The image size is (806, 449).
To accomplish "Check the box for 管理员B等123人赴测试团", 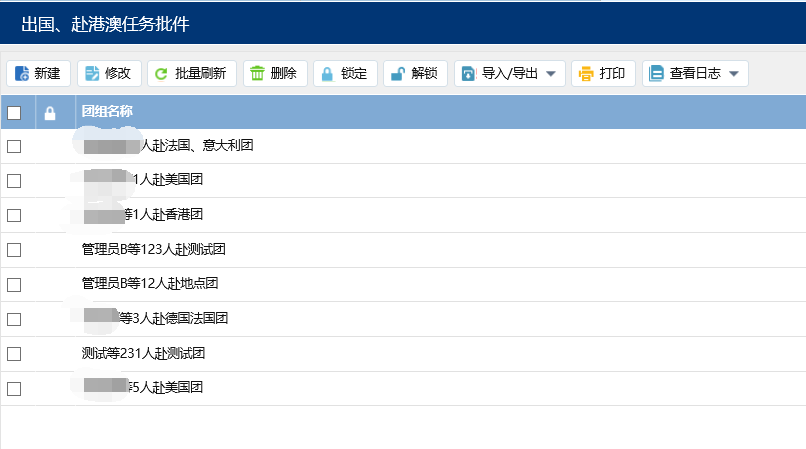I will click(x=14, y=250).
